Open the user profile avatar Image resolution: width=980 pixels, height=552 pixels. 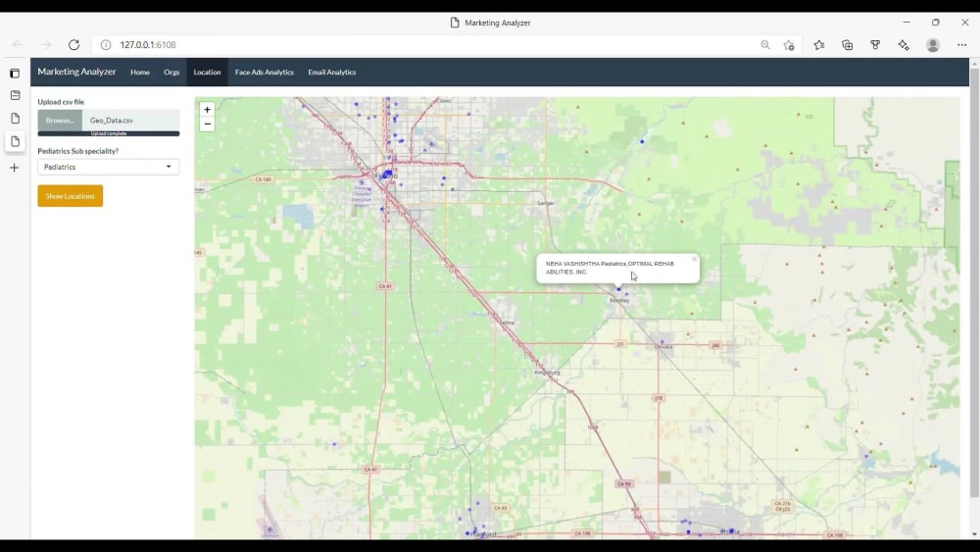click(933, 45)
